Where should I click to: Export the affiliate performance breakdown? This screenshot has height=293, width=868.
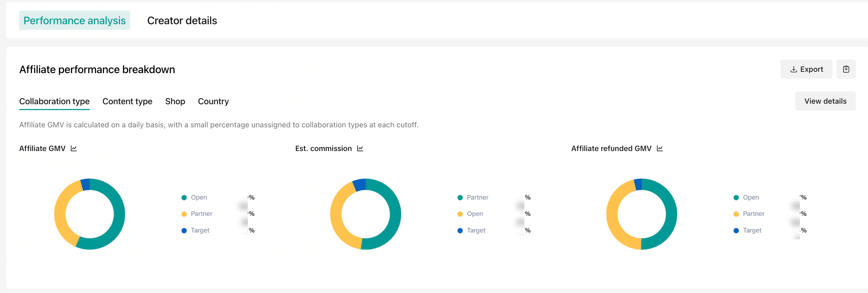click(x=806, y=69)
